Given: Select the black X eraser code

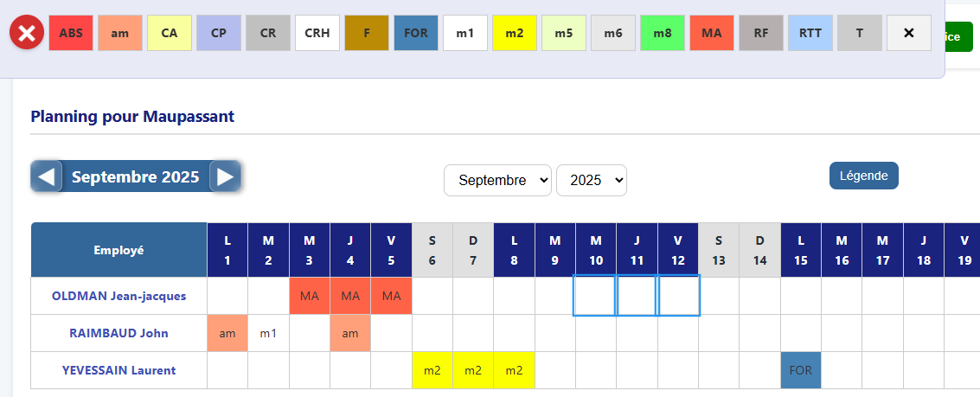Looking at the screenshot, I should point(909,33).
